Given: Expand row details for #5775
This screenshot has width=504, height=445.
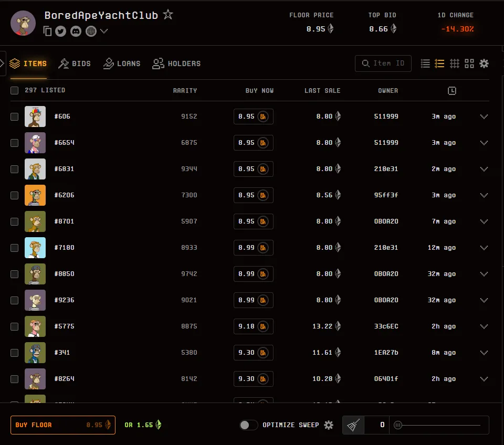Looking at the screenshot, I should (x=484, y=326).
